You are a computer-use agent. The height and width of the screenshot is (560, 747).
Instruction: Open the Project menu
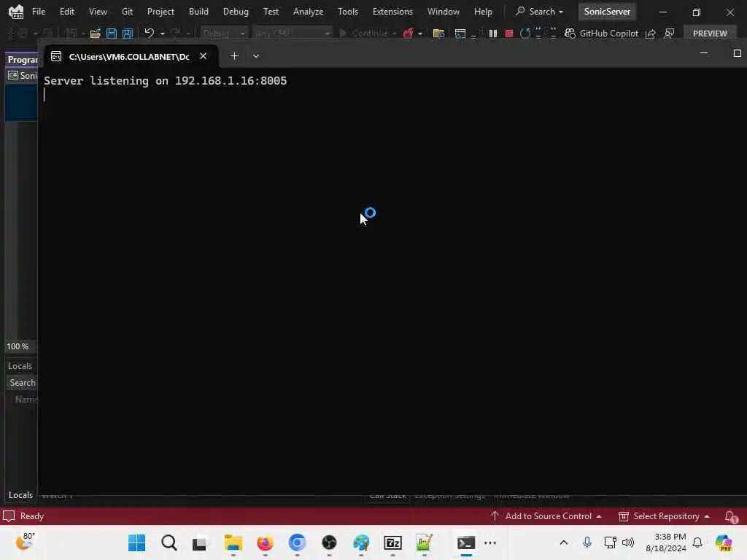pyautogui.click(x=160, y=12)
